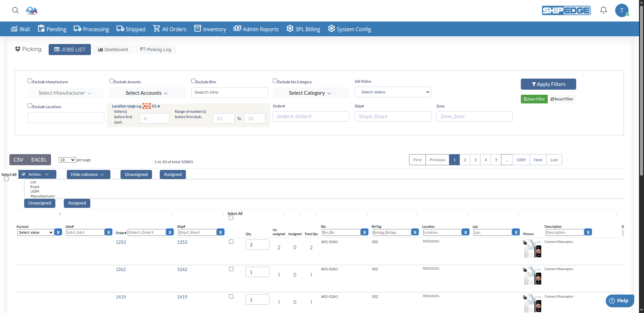Image resolution: width=644 pixels, height=313 pixels.
Task: Open System Config
Action: point(349,29)
